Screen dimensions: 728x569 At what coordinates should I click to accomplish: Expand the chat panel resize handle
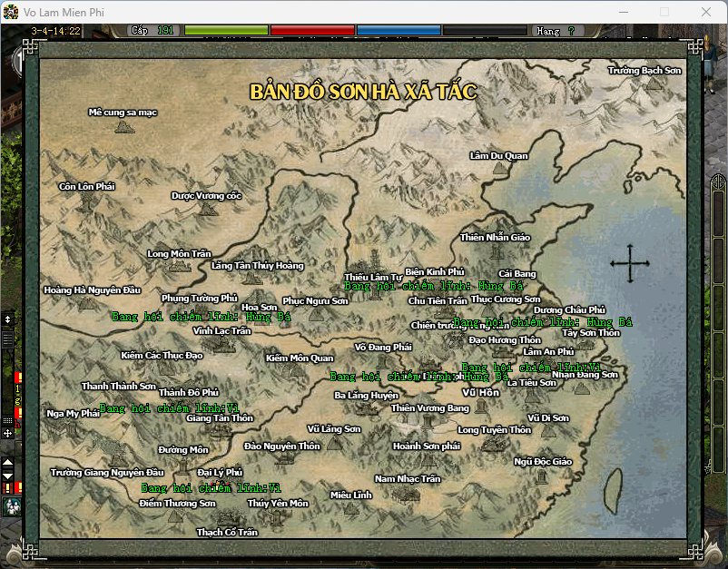click(7, 319)
